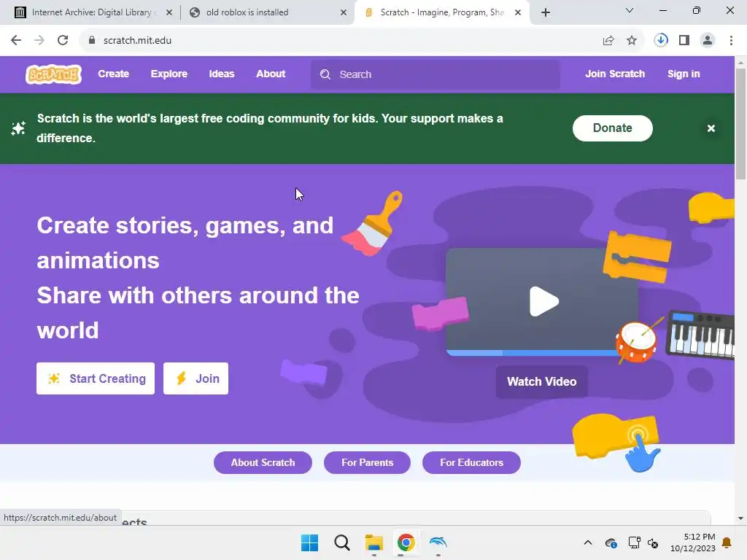Click Sign in
This screenshot has width=747, height=560.
pos(684,74)
